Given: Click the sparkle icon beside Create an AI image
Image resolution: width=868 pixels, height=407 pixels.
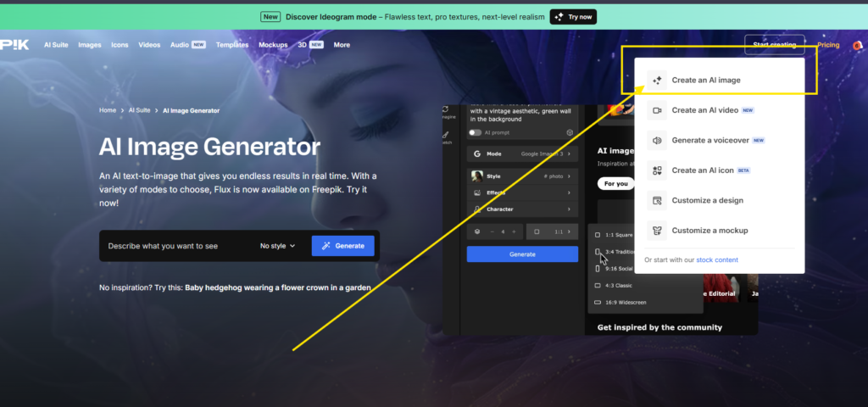Looking at the screenshot, I should click(657, 81).
